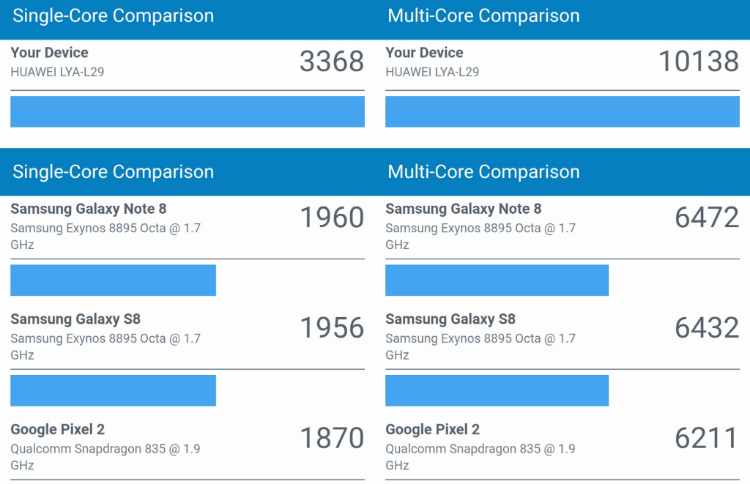Open the lower Single-Core Comparison section header
The height and width of the screenshot is (484, 750).
(113, 172)
